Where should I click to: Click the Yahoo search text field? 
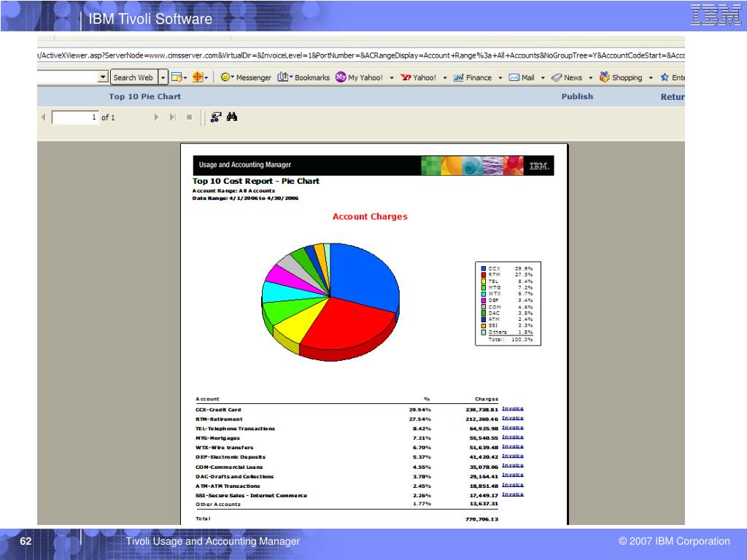pos(68,77)
